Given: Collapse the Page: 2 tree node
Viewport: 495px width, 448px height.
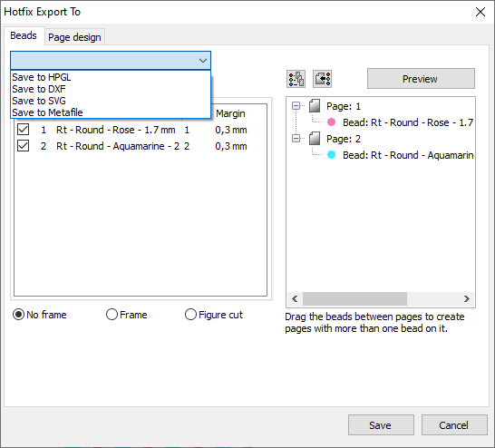Looking at the screenshot, I should 296,139.
